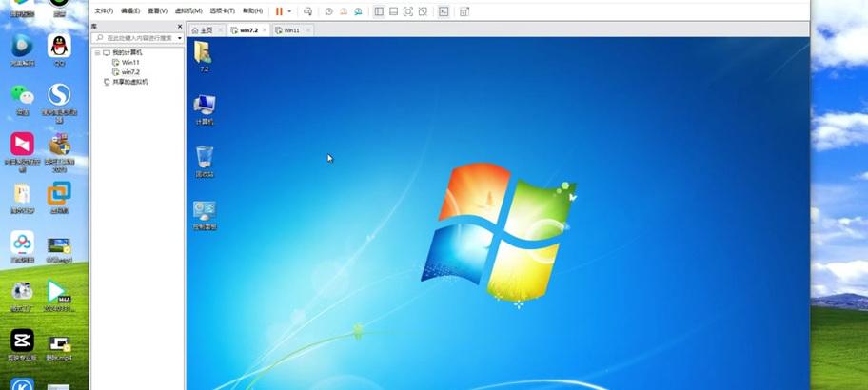Click the blue play-circle media player icon
The image size is (868, 390).
tap(22, 46)
